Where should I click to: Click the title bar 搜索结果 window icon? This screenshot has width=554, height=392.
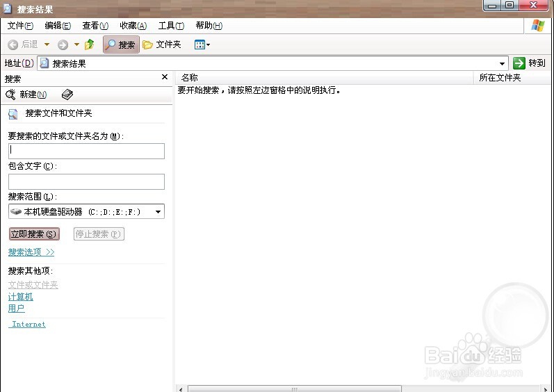click(8, 8)
